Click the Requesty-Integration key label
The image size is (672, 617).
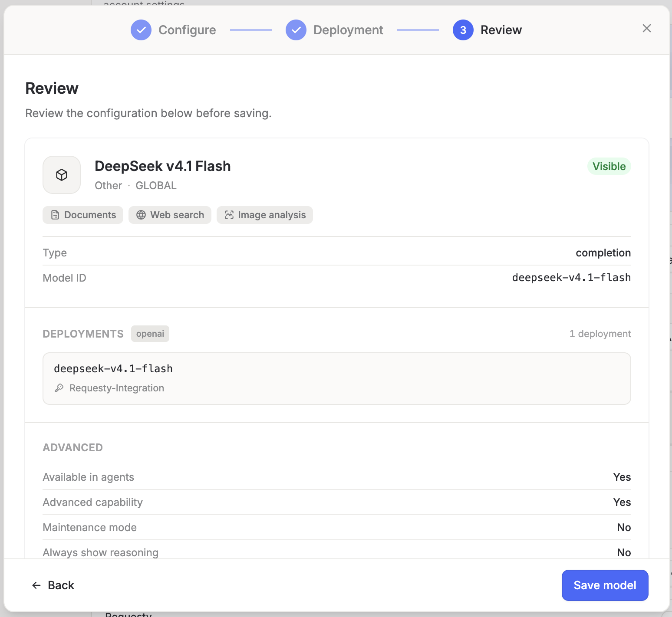(117, 388)
